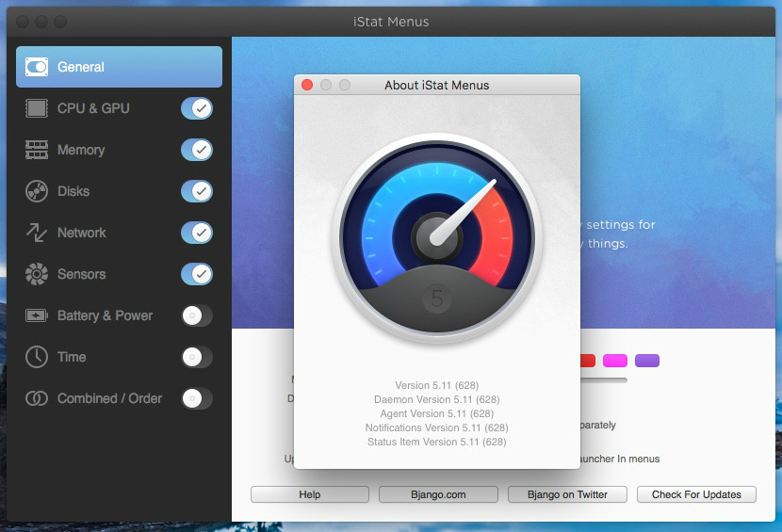The height and width of the screenshot is (532, 782).
Task: Click the Time clock icon
Action: click(37, 357)
